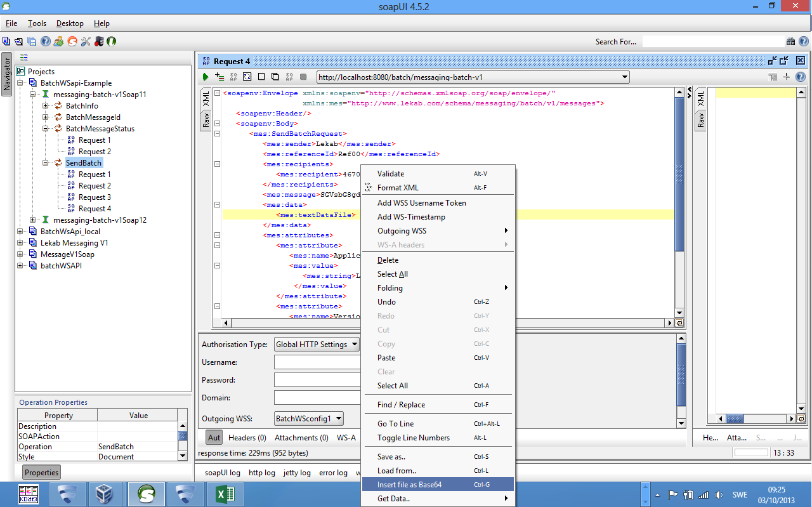The image size is (812, 507).
Task: Open the Desktop menu
Action: pyautogui.click(x=70, y=23)
